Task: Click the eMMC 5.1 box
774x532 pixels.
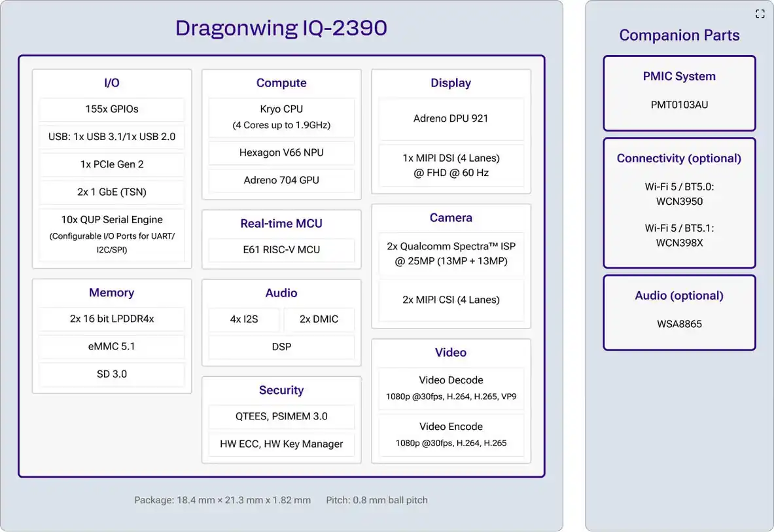Action: click(x=112, y=346)
